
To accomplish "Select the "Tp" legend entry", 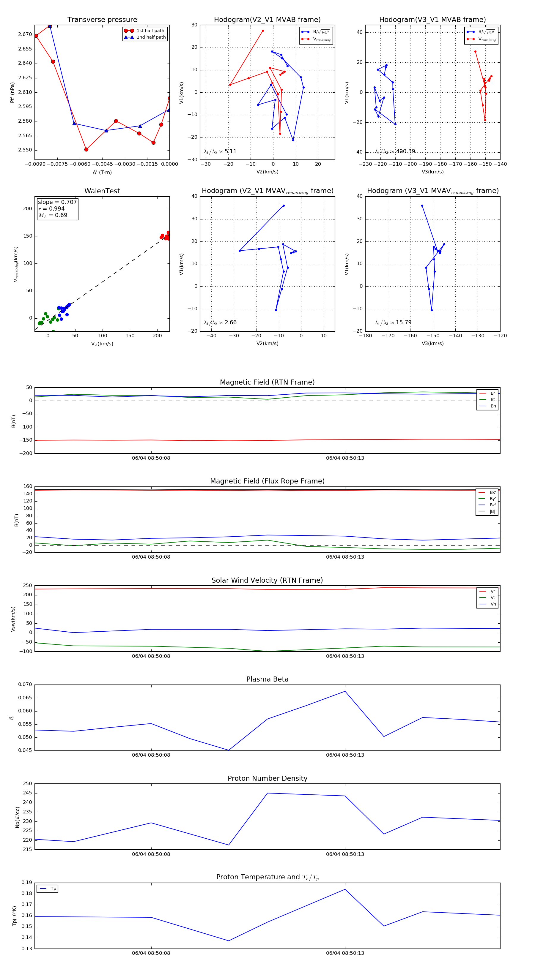I will coord(48,889).
